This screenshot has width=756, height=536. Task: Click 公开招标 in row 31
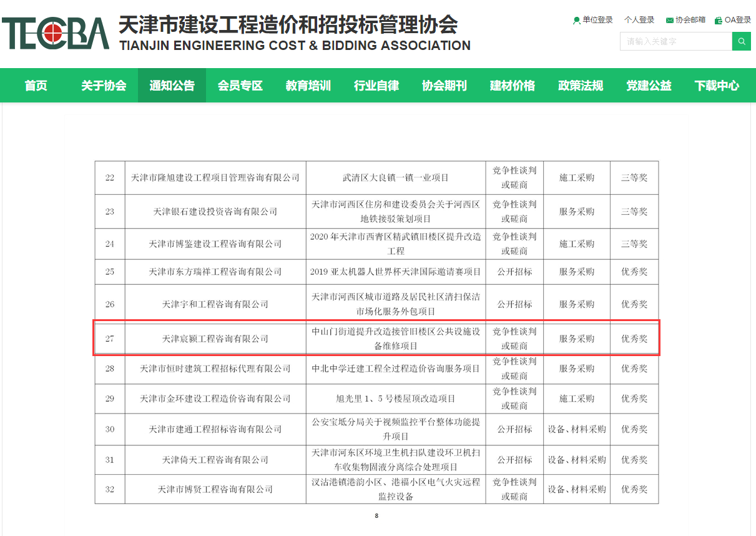(514, 460)
